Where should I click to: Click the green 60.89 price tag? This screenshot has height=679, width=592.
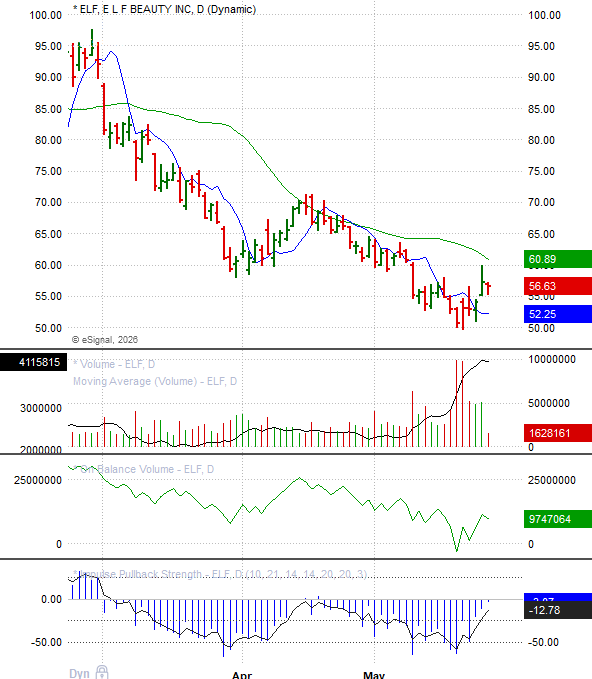coord(558,259)
